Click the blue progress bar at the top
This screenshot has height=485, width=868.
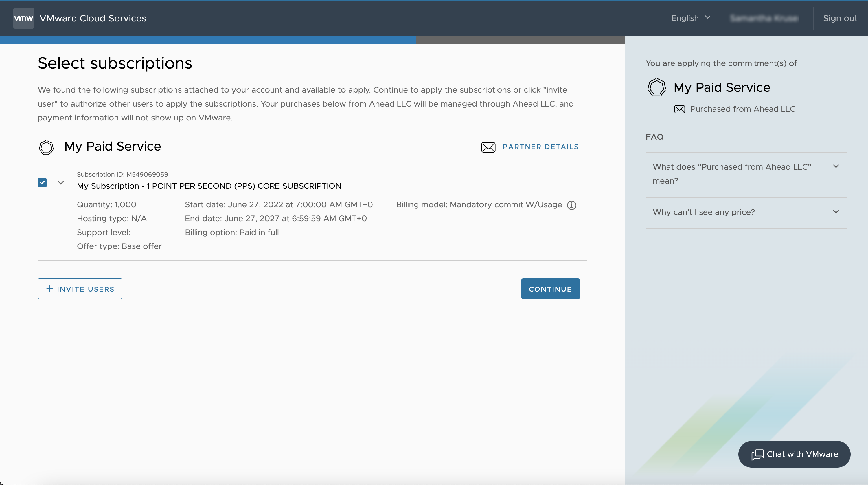208,39
